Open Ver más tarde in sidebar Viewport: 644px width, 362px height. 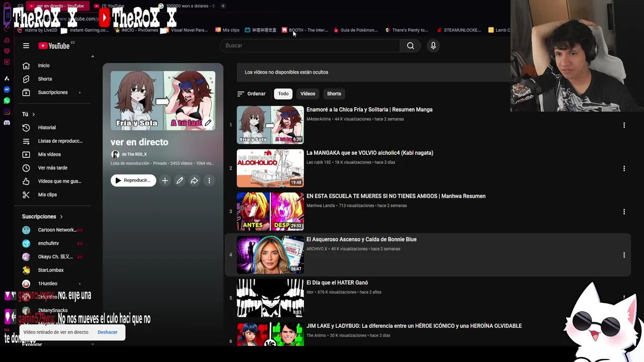(x=53, y=168)
